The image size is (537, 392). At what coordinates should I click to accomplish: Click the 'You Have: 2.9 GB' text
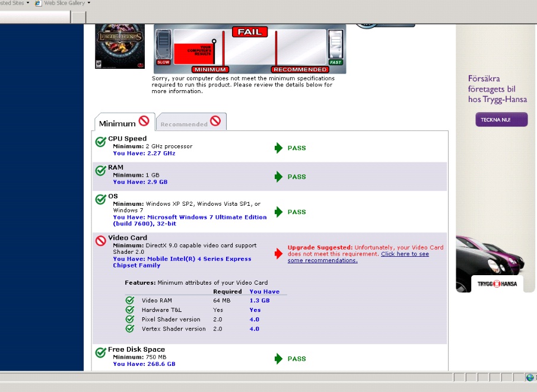[x=141, y=182]
